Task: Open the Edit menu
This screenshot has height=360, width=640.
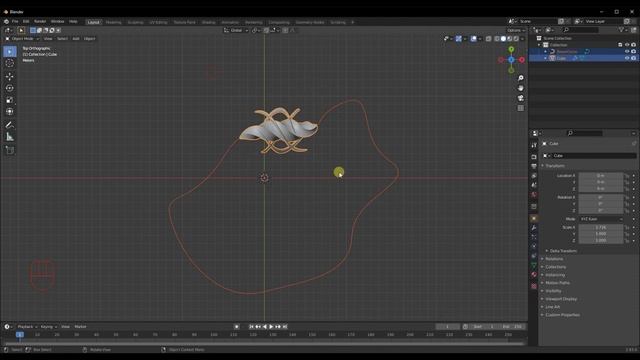Action: [x=26, y=22]
